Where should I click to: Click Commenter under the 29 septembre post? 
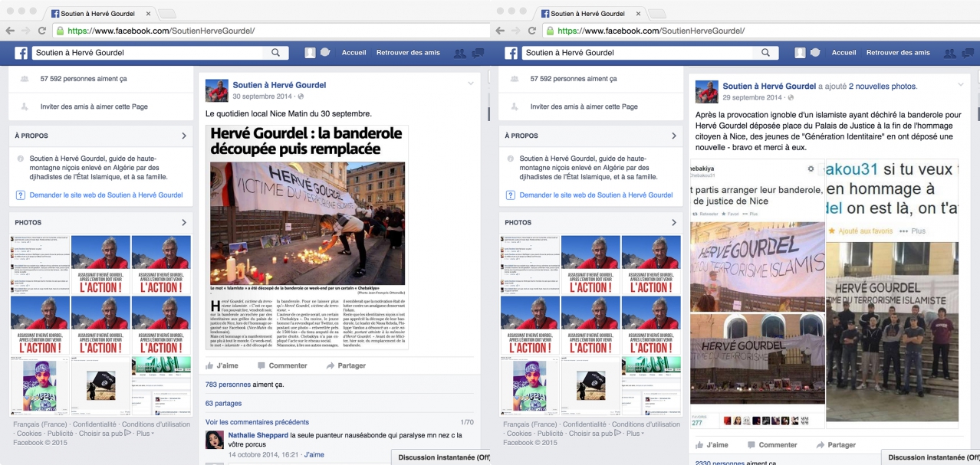(x=772, y=444)
